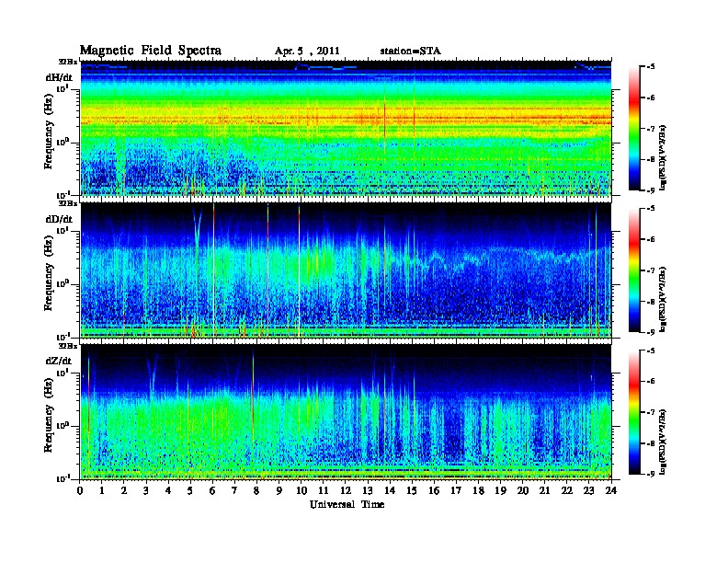Screen dimensions: 728x563
Task: Click the "22" tick on Universal Time axis
Action: [x=566, y=490]
